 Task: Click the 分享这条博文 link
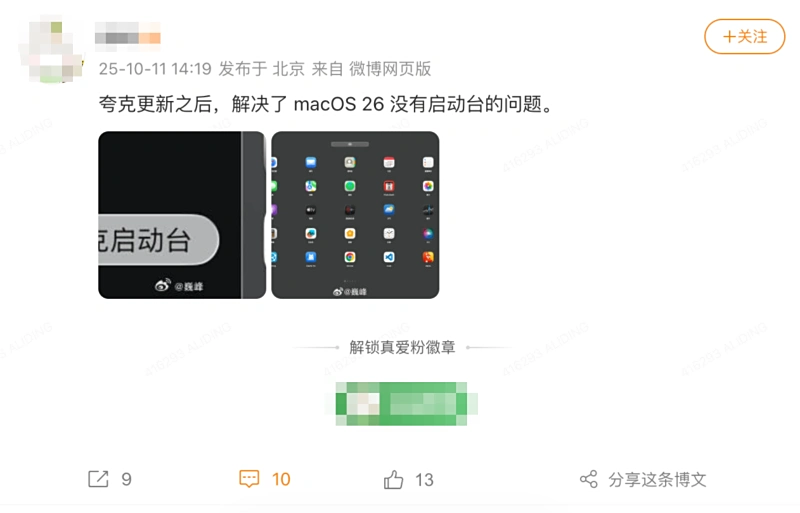pyautogui.click(x=657, y=479)
